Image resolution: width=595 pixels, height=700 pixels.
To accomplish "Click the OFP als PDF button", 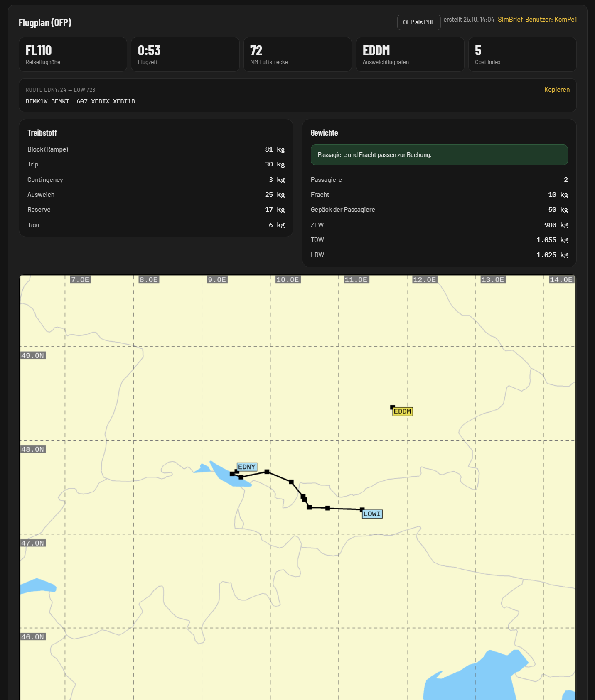I will (x=419, y=22).
